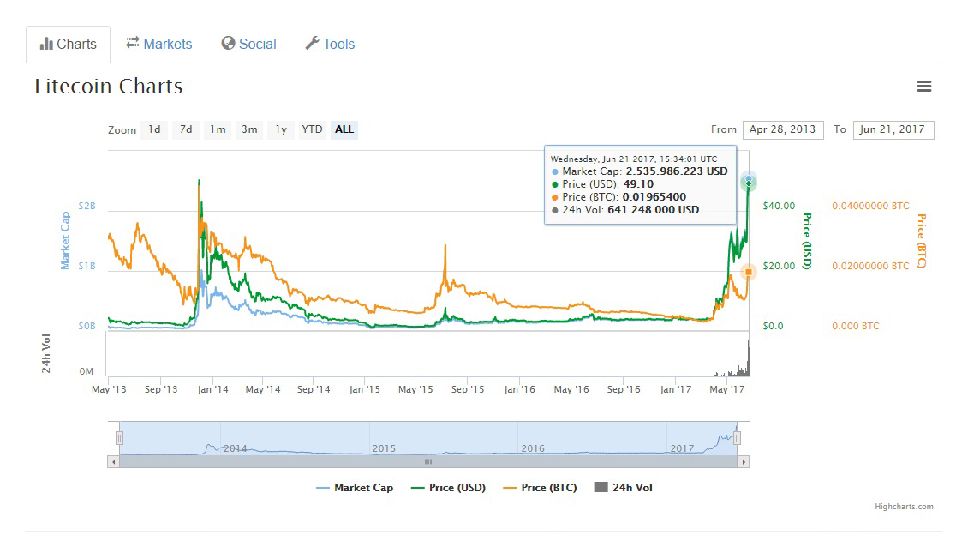This screenshot has height=535, width=980.
Task: Set zoom range to 7d
Action: (x=186, y=129)
